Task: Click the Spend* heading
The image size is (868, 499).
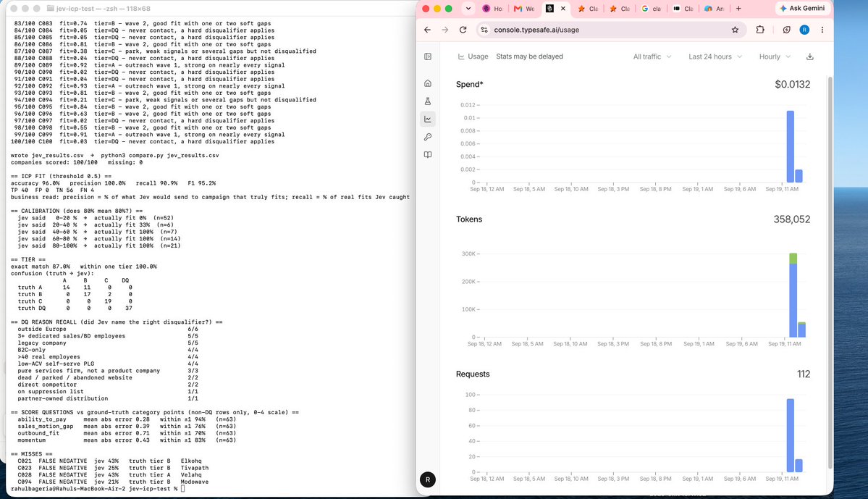Action: (x=469, y=84)
